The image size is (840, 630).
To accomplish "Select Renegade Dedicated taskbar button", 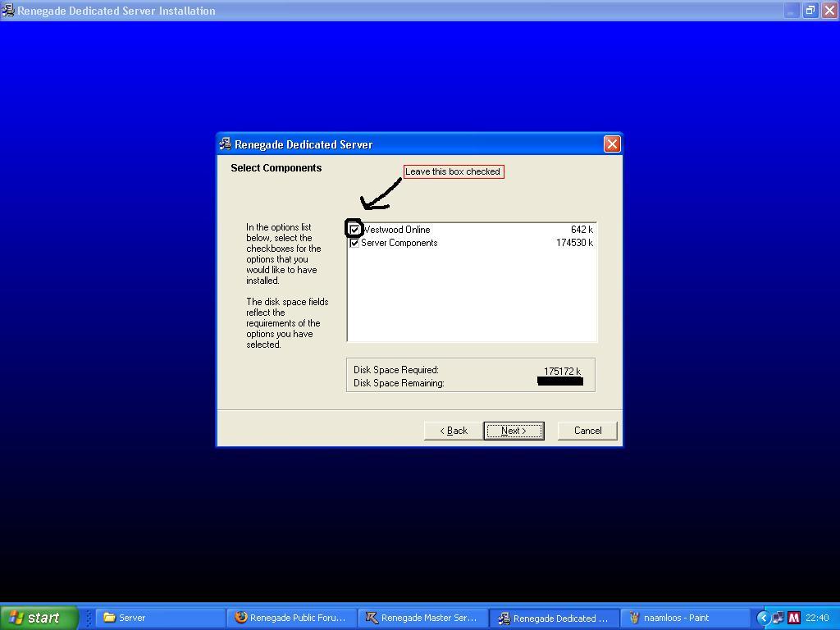I will pyautogui.click(x=554, y=618).
